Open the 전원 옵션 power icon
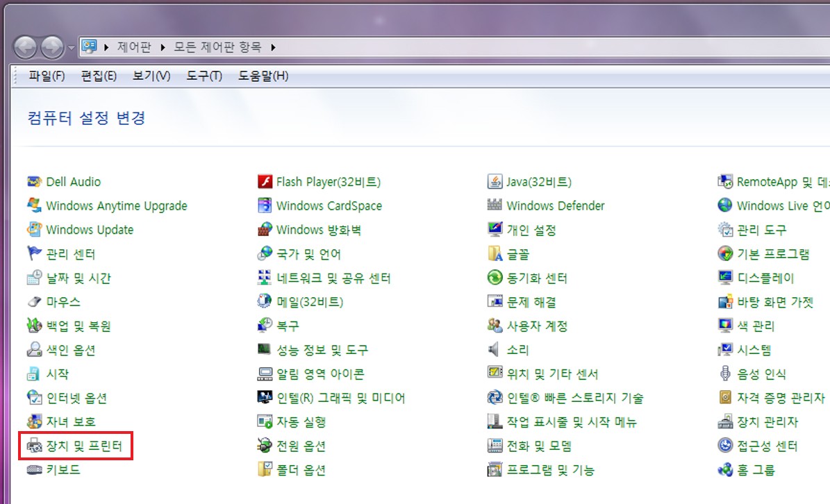The image size is (830, 504). [265, 446]
